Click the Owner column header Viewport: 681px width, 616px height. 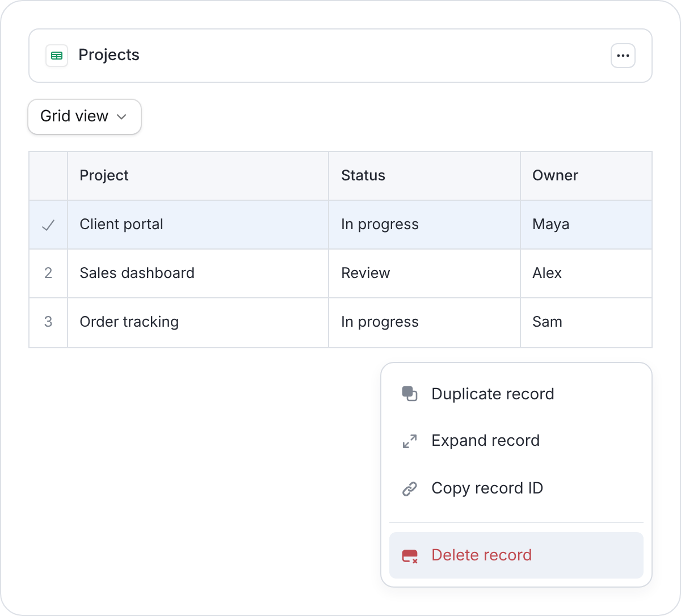[586, 176]
